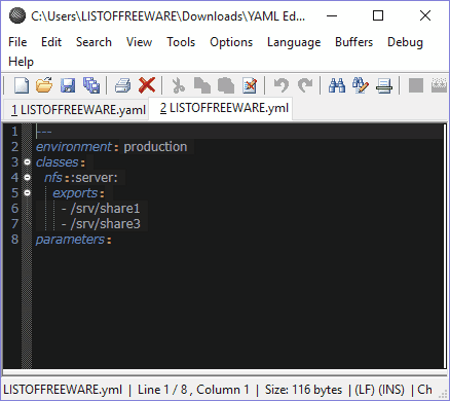This screenshot has height=401, width=450.
Task: Save file using floppy disk icon
Action: [x=68, y=85]
